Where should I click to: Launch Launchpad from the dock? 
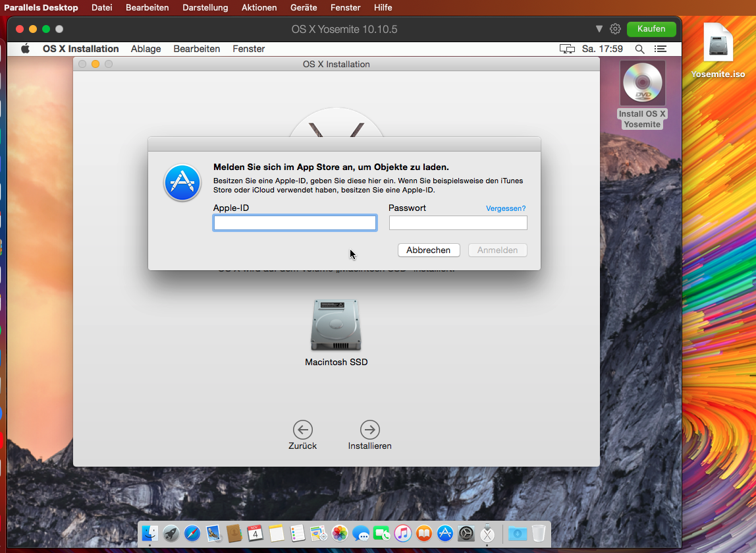[171, 533]
